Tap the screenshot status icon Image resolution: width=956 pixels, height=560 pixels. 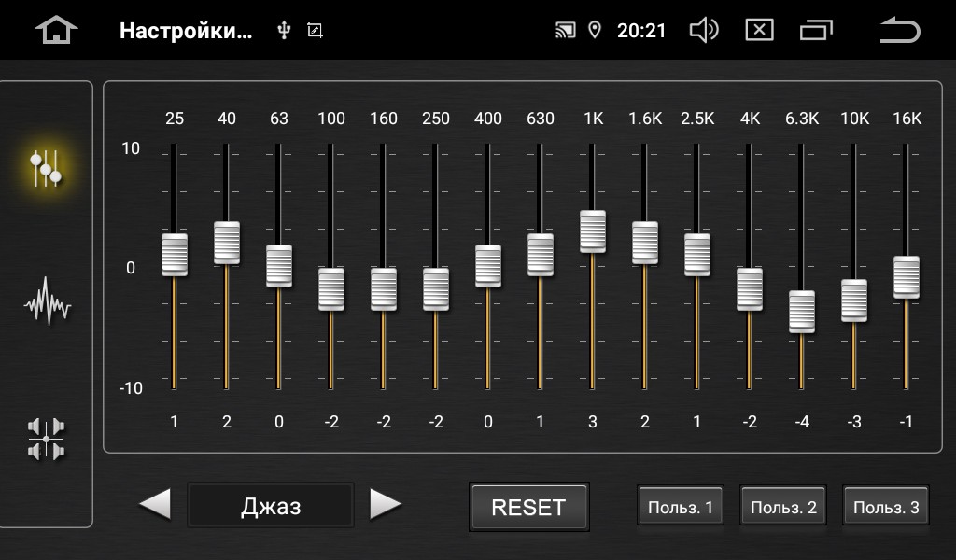[x=315, y=31]
